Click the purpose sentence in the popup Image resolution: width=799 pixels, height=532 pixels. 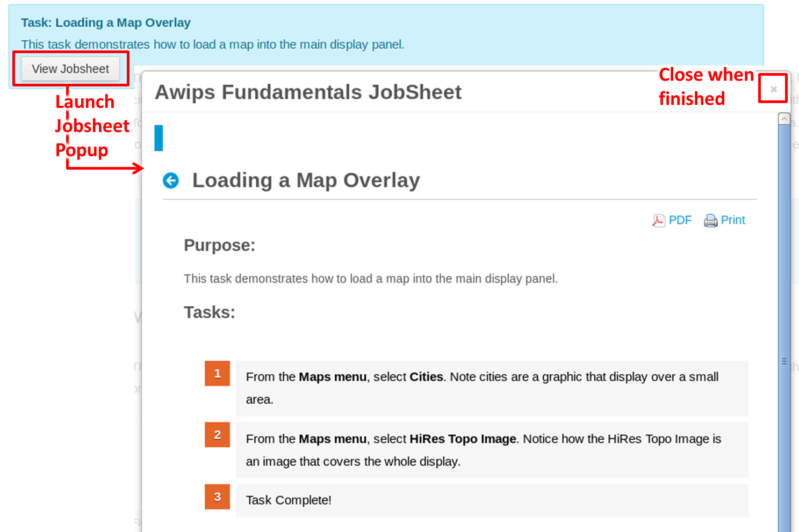click(x=371, y=279)
